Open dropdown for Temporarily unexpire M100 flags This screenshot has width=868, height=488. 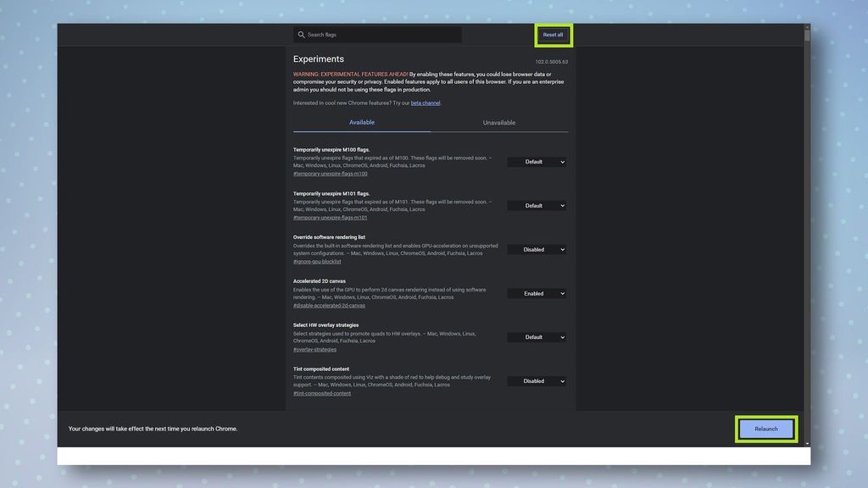point(537,162)
